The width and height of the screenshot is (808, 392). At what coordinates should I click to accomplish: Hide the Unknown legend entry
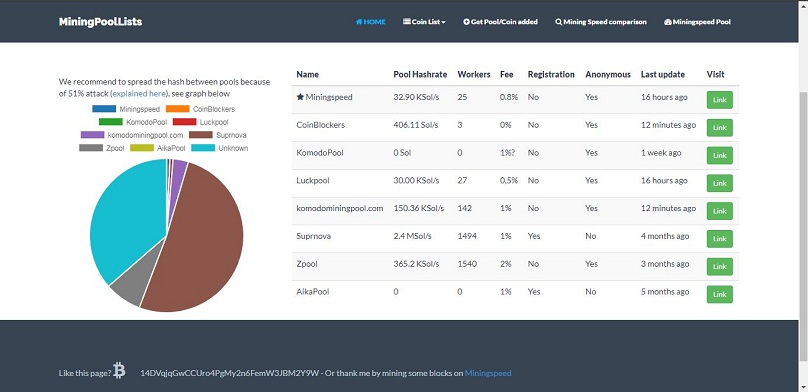pyautogui.click(x=220, y=148)
